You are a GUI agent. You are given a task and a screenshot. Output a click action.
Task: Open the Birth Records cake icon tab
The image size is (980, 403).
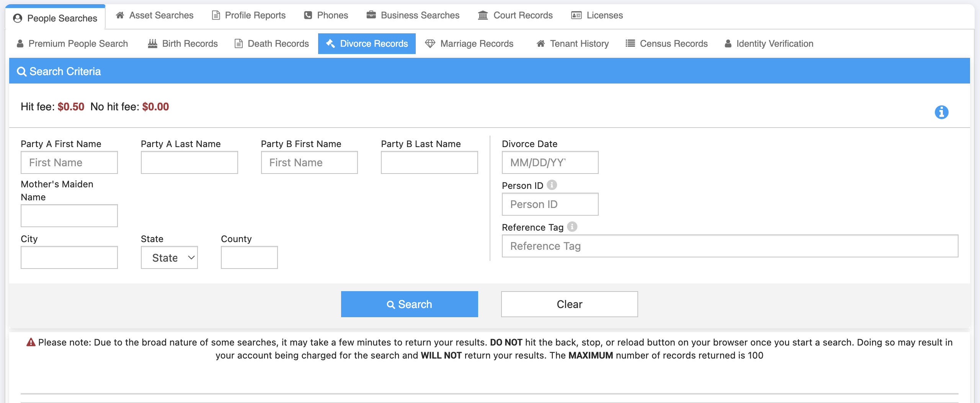coord(153,44)
